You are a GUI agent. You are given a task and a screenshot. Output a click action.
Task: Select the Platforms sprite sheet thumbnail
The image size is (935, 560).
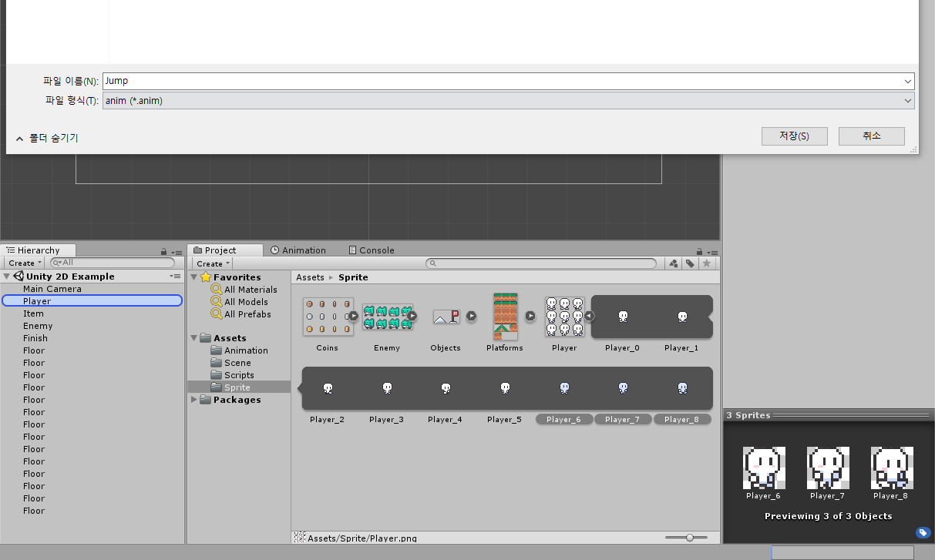505,317
